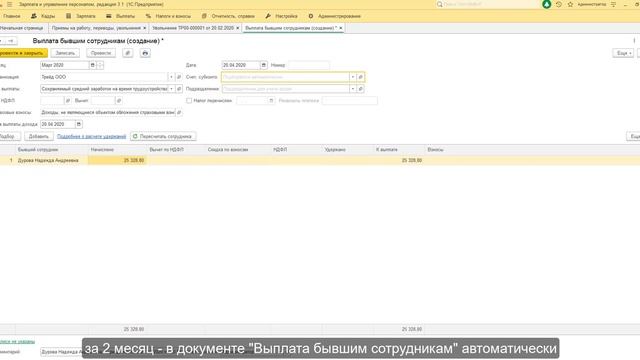Screen dimensions: 640x360
Task: Click the Добавить button
Action: (39, 136)
